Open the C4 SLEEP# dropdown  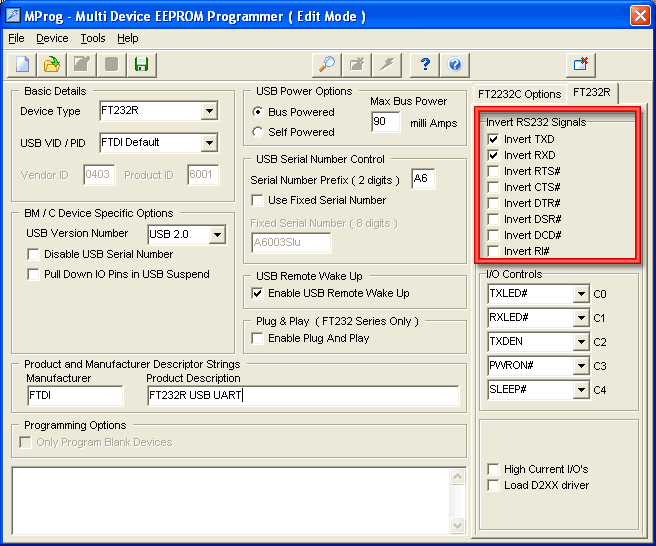(x=581, y=390)
